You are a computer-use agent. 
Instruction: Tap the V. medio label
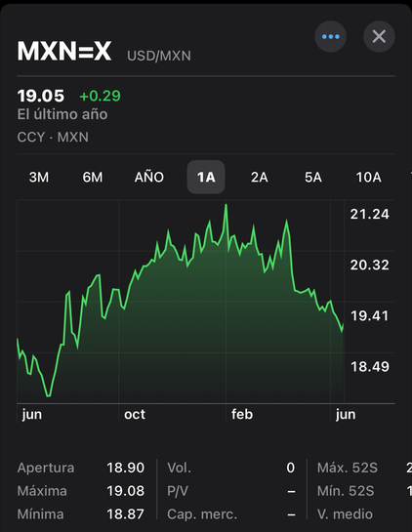click(x=345, y=514)
